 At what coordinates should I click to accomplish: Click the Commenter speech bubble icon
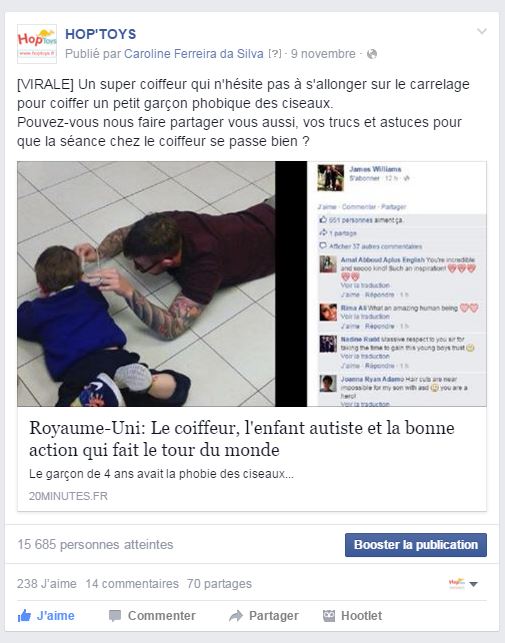[115, 616]
